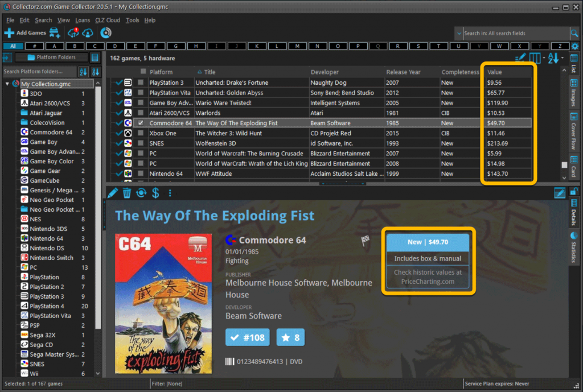Screen dimensions: 583x392
Task: Click the Core online database icon
Action: click(x=105, y=33)
